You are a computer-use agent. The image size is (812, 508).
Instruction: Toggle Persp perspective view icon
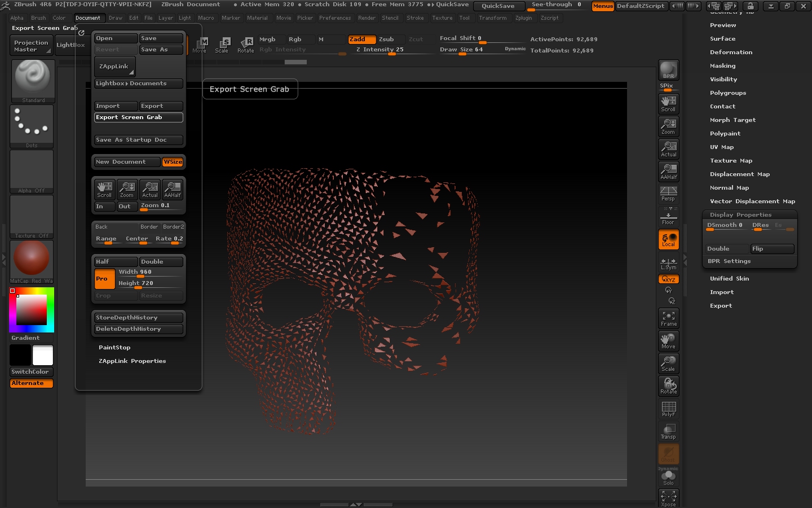pyautogui.click(x=668, y=194)
